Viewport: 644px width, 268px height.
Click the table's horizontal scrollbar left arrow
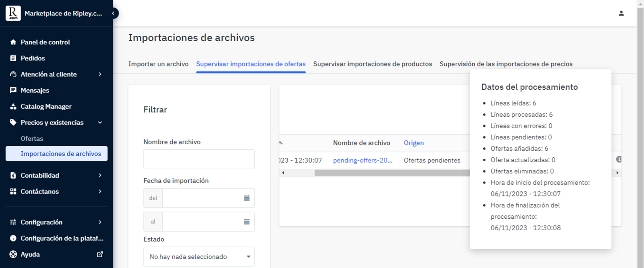[x=283, y=173]
